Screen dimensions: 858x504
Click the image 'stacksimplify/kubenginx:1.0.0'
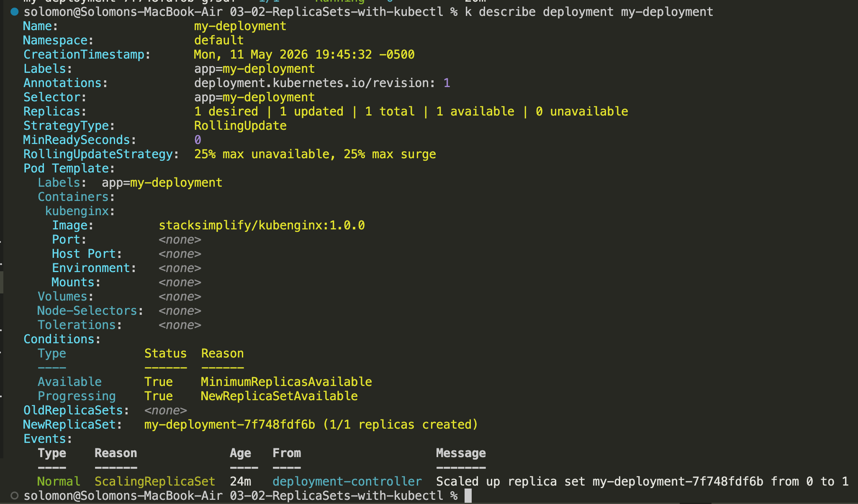(x=262, y=225)
